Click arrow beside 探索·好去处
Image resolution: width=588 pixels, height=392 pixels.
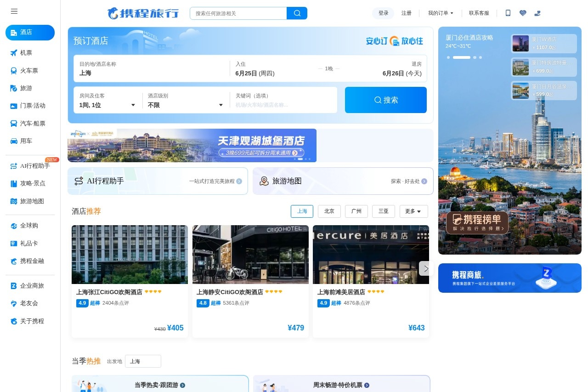(x=424, y=182)
